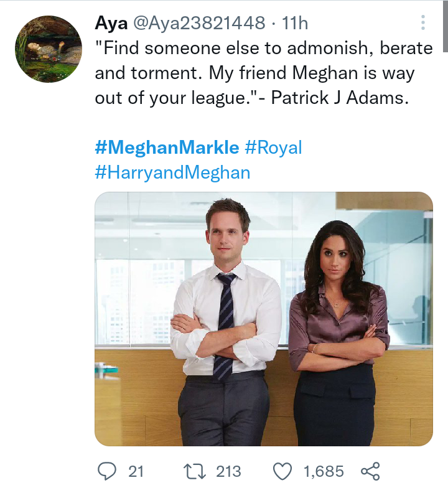
Task: Open Aya's round profile avatar
Action: [x=49, y=50]
